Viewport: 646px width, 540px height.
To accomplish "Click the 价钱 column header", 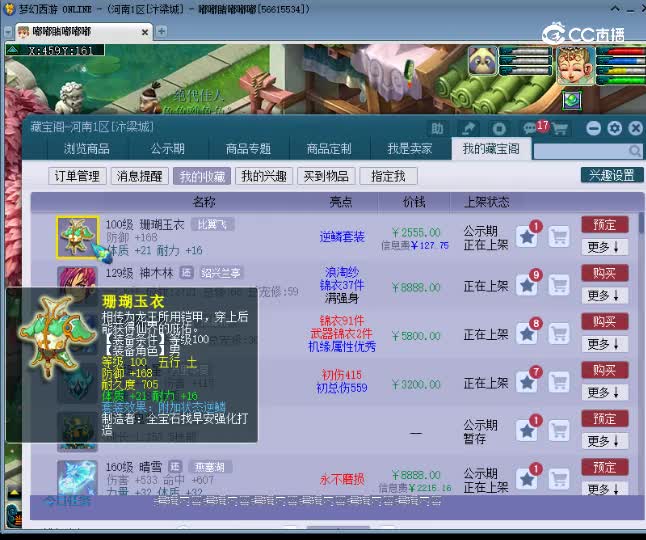I will pyautogui.click(x=414, y=202).
